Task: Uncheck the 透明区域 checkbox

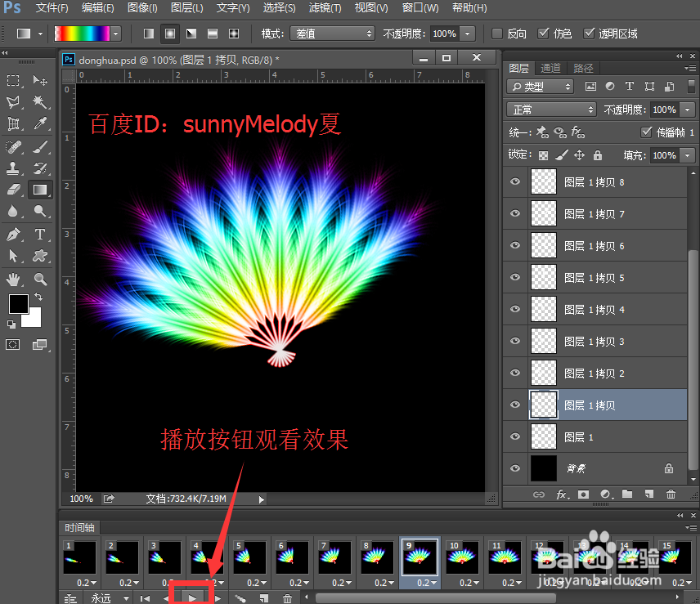Action: pyautogui.click(x=590, y=34)
